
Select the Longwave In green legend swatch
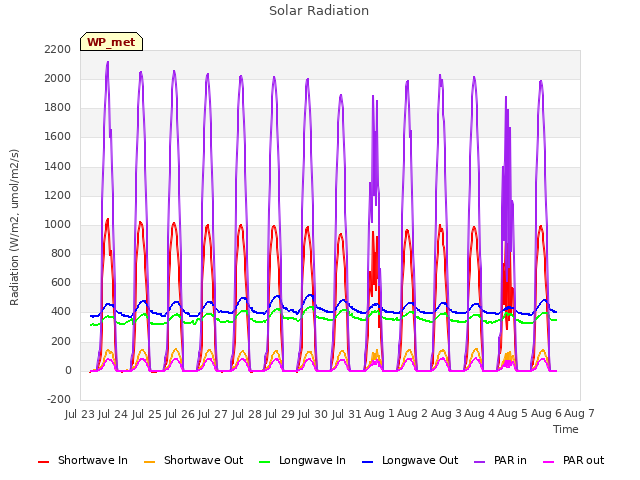pos(265,462)
